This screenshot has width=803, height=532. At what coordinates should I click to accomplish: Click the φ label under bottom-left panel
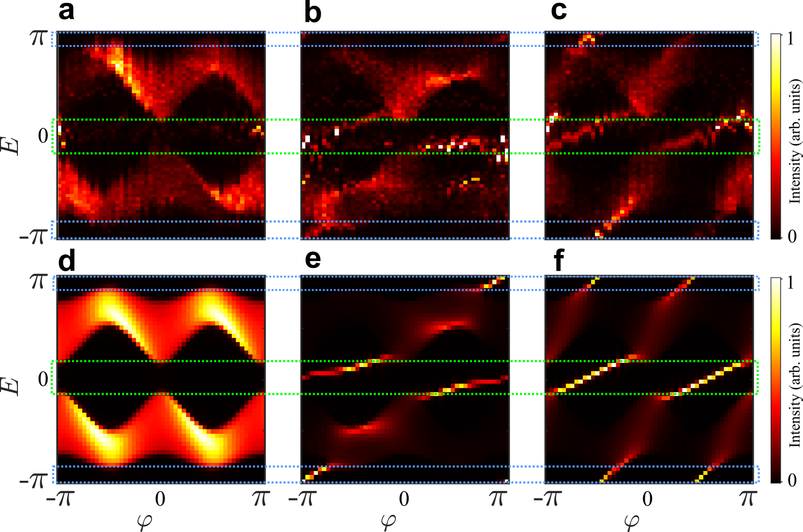coord(145,521)
